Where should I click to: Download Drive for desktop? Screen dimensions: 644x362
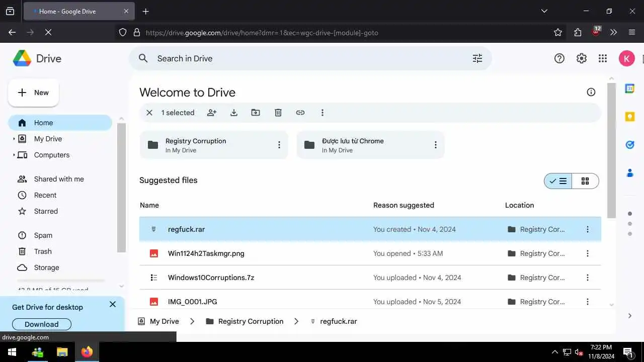coord(42,324)
